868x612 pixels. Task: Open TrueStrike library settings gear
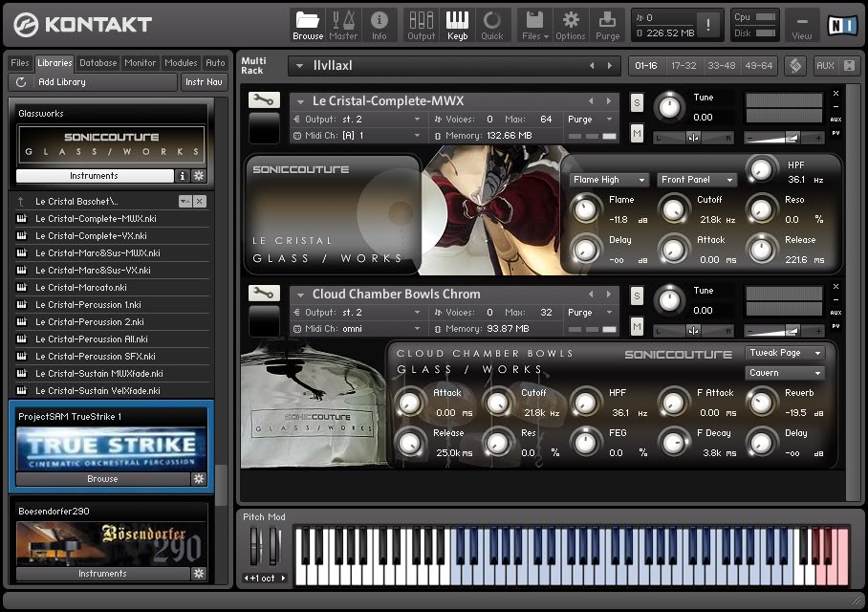tap(199, 478)
